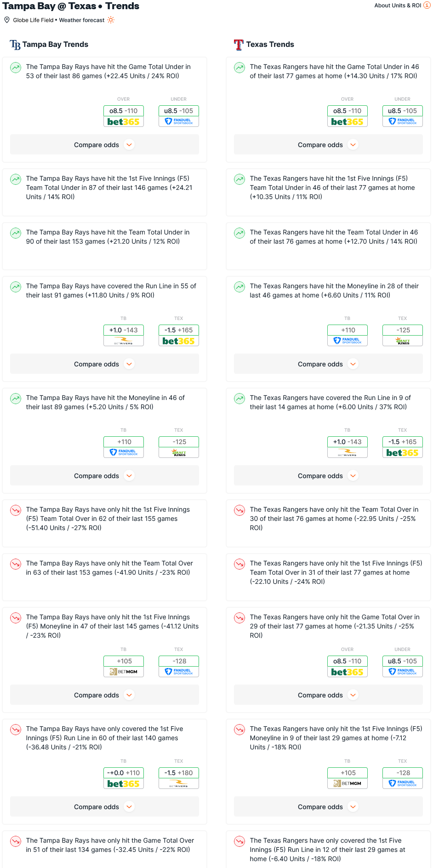
Task: Expand Compare odds in the Rays F5 Run Line card
Action: 104,807
